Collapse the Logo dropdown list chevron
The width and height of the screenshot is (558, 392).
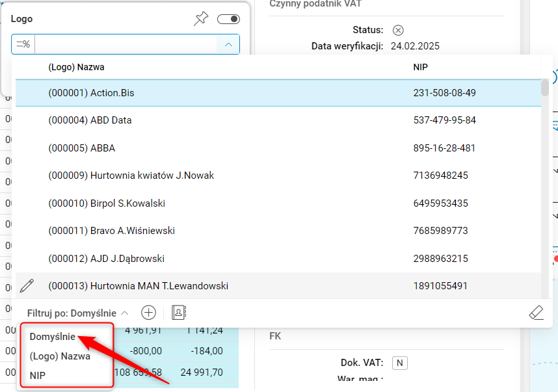228,44
